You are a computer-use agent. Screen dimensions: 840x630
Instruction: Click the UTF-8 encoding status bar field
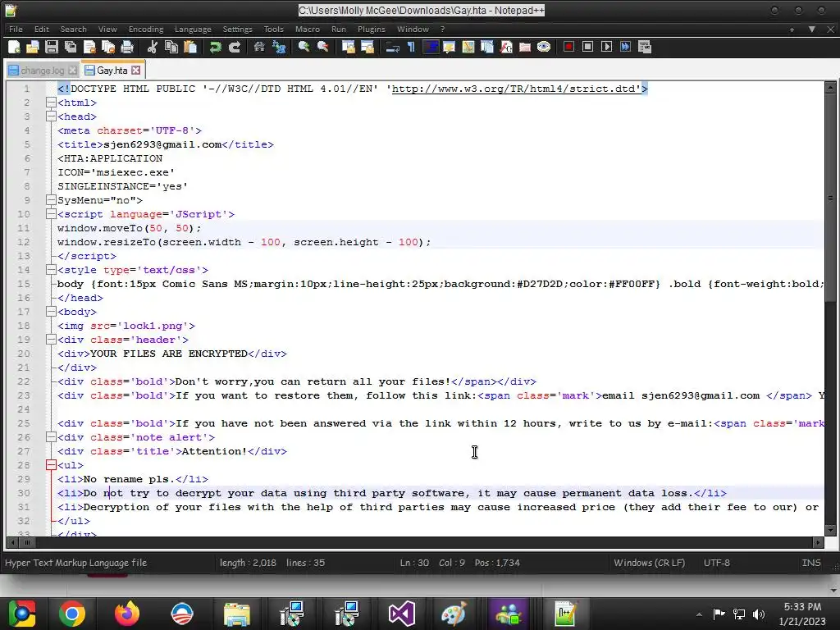(x=717, y=563)
